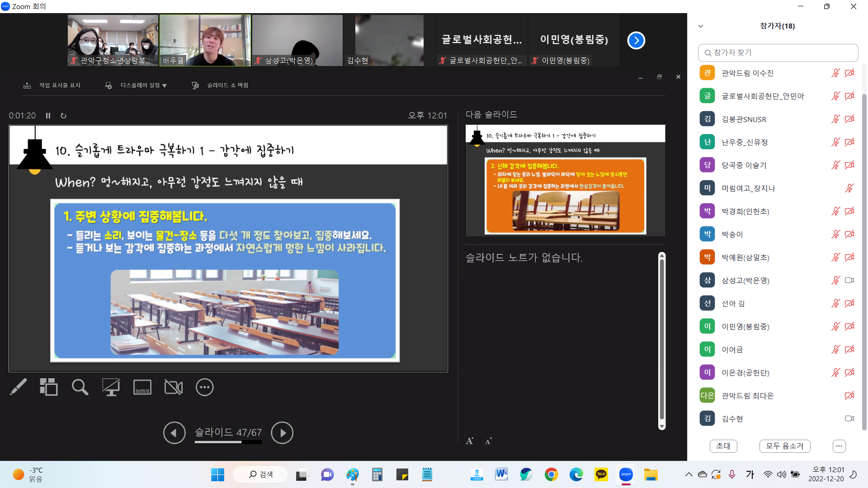Collapse the 참가자 panel chevron
The height and width of the screenshot is (488, 868).
click(x=701, y=26)
